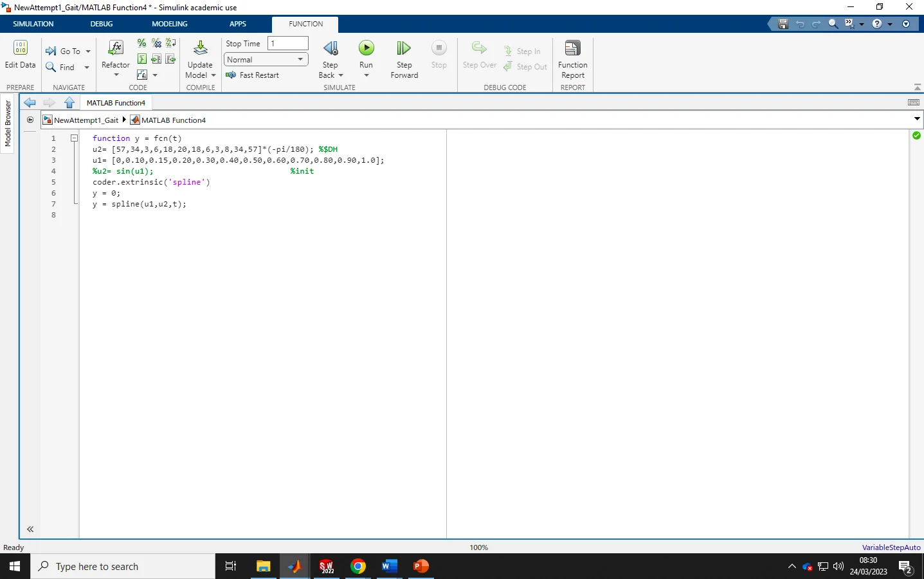Viewport: 924px width, 579px height.
Task: Click the Step Over debug icon
Action: (480, 48)
